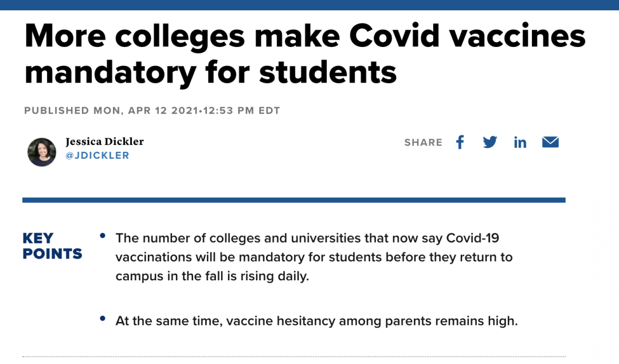Image resolution: width=619 pixels, height=364 pixels.
Task: Click the bullet before the vaccine hesitancy point
Action: (103, 319)
